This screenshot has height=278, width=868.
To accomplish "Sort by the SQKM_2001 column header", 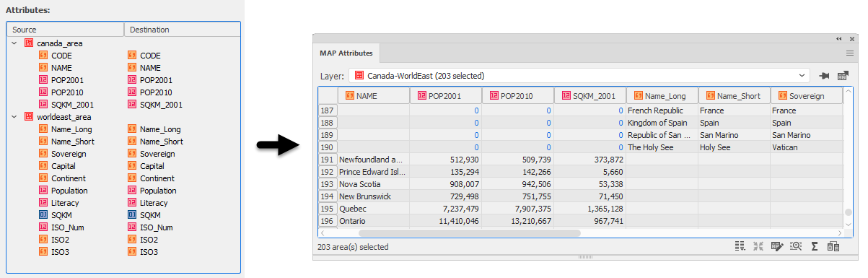I will click(x=590, y=95).
